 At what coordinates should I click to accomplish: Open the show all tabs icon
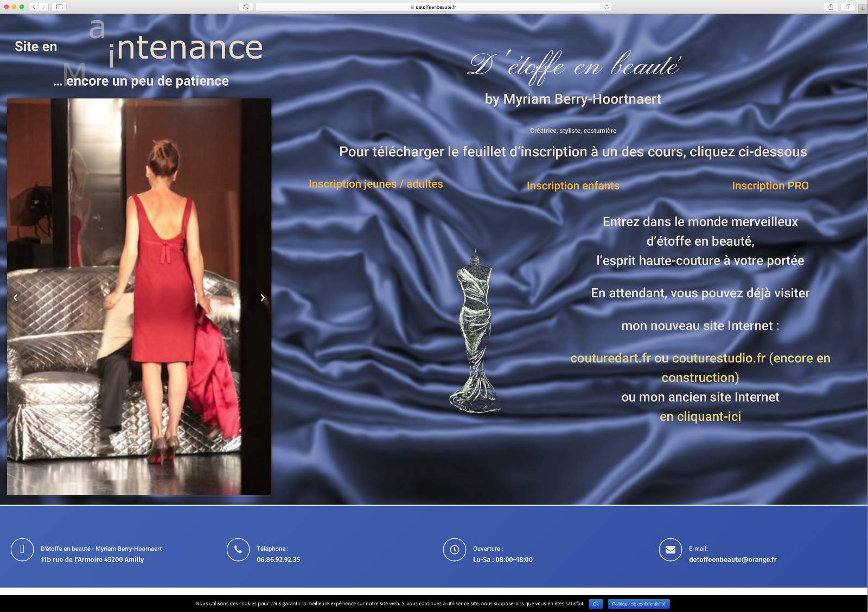847,7
